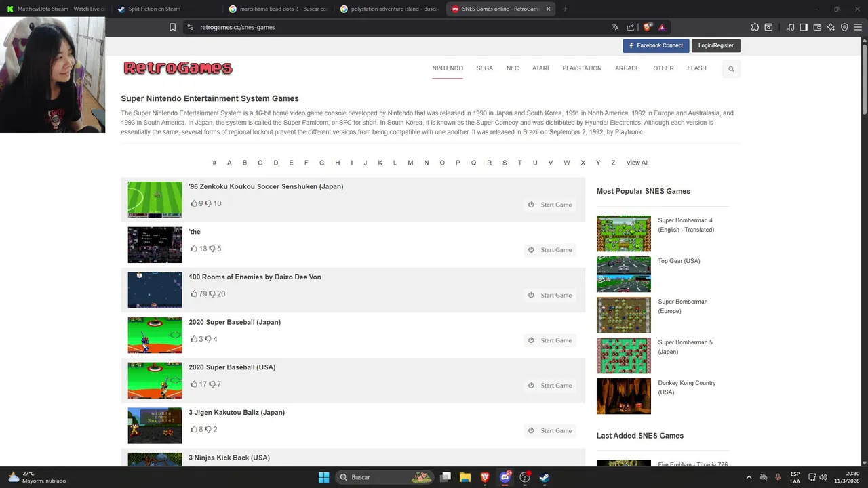Toggle the browser sidebar panel icon
This screenshot has width=868, height=488.
pos(804,27)
